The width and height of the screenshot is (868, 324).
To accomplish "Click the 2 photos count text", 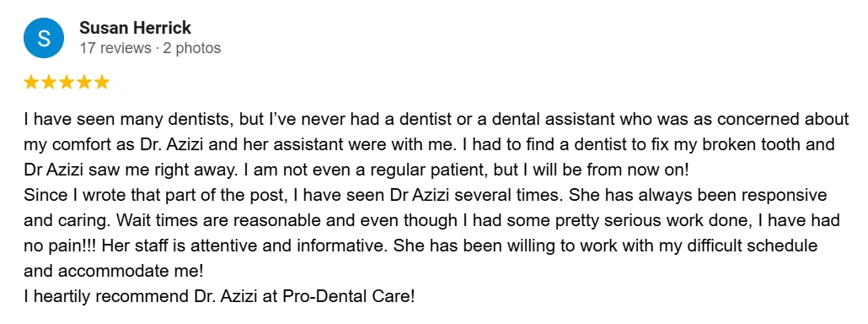I will tap(191, 48).
